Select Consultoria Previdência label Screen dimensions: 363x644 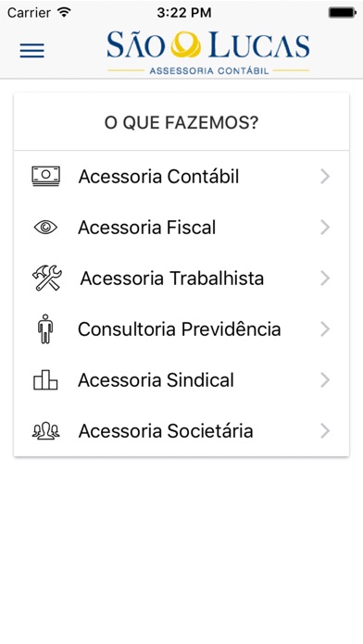coord(180,329)
